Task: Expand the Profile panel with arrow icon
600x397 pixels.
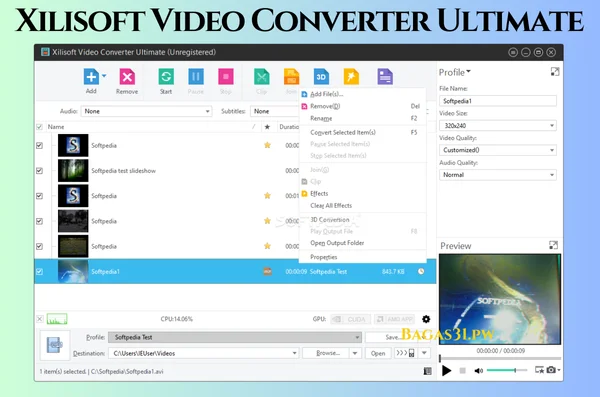Action: (555, 72)
